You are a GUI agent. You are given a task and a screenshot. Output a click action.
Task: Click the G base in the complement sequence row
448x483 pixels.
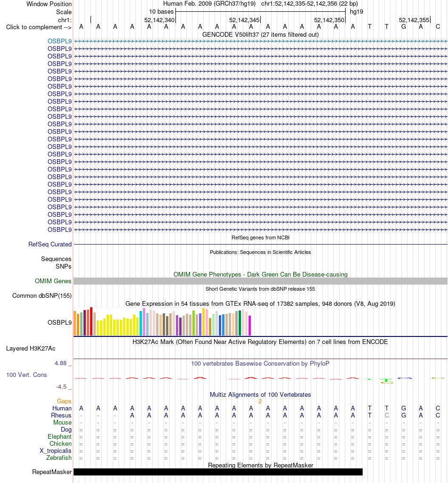tap(404, 27)
